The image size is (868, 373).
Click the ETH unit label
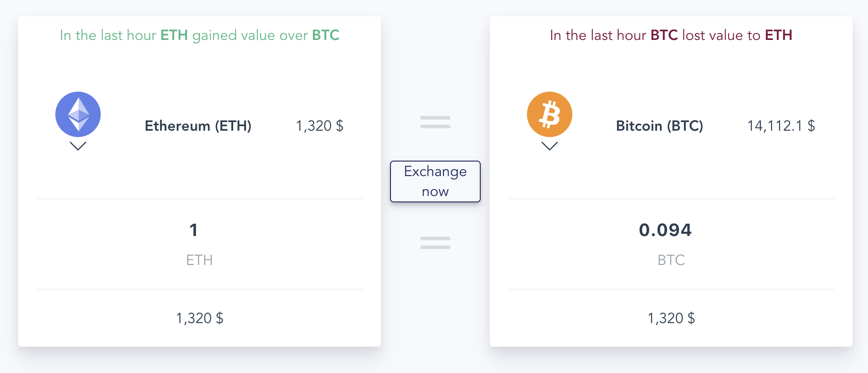click(200, 260)
